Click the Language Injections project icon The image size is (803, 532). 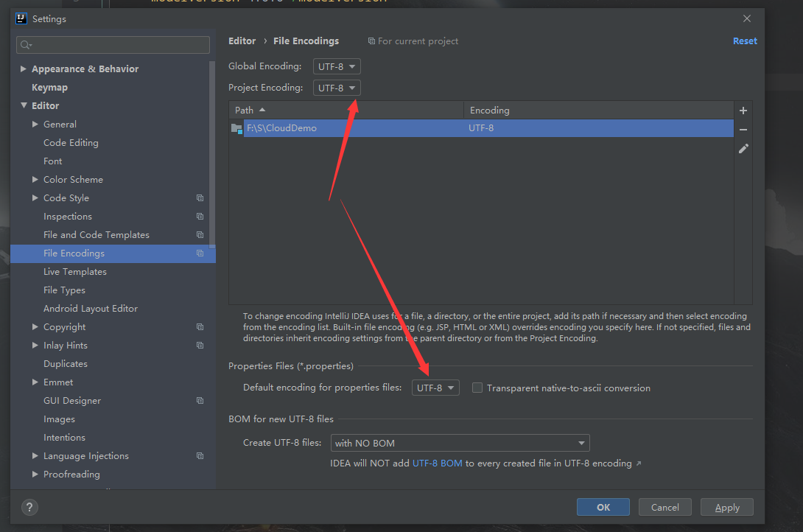point(200,456)
